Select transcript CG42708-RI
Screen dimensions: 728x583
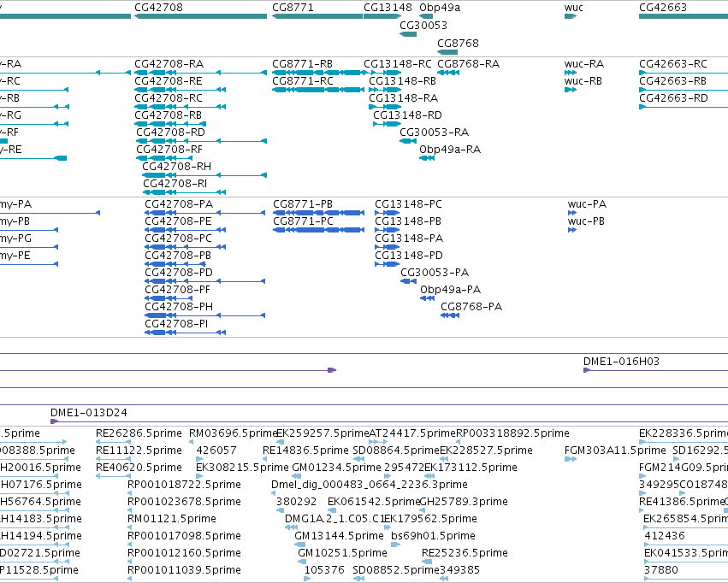(x=175, y=184)
